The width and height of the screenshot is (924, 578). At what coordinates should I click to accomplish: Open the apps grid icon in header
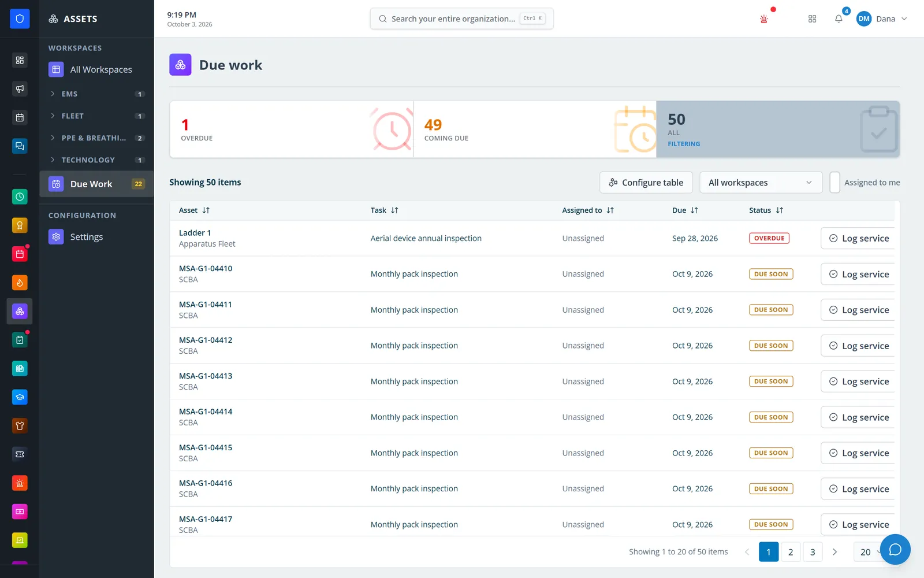812,18
